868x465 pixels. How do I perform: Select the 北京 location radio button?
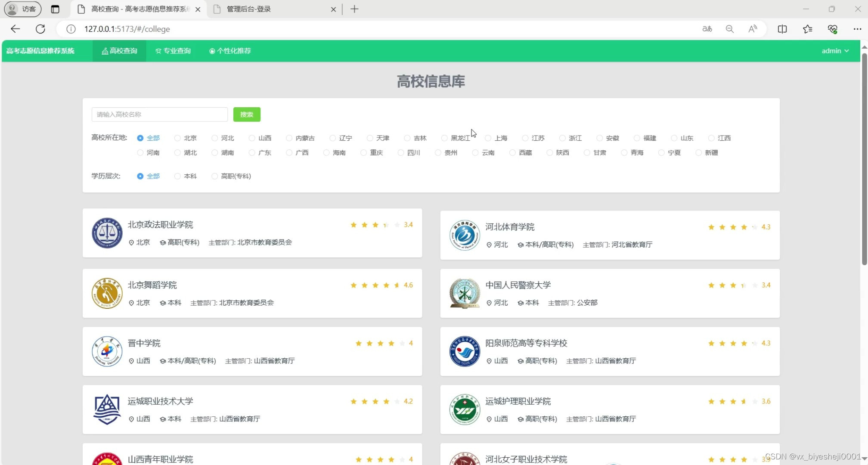tap(177, 138)
